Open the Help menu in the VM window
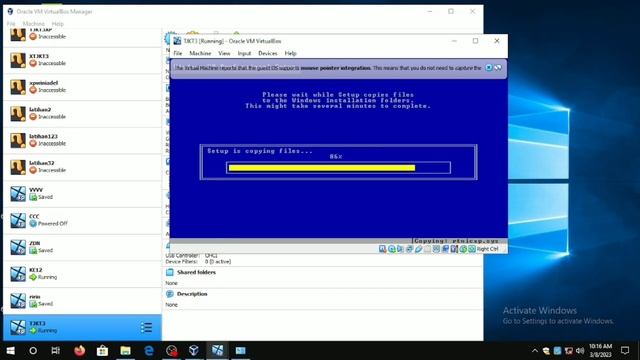 tap(290, 53)
